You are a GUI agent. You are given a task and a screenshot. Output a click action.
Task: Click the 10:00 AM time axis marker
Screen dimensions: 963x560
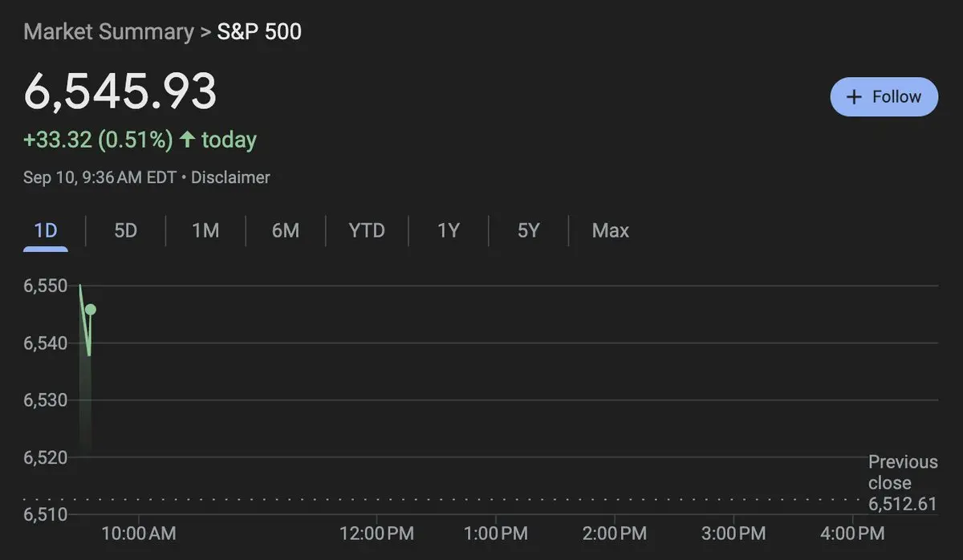click(x=140, y=533)
